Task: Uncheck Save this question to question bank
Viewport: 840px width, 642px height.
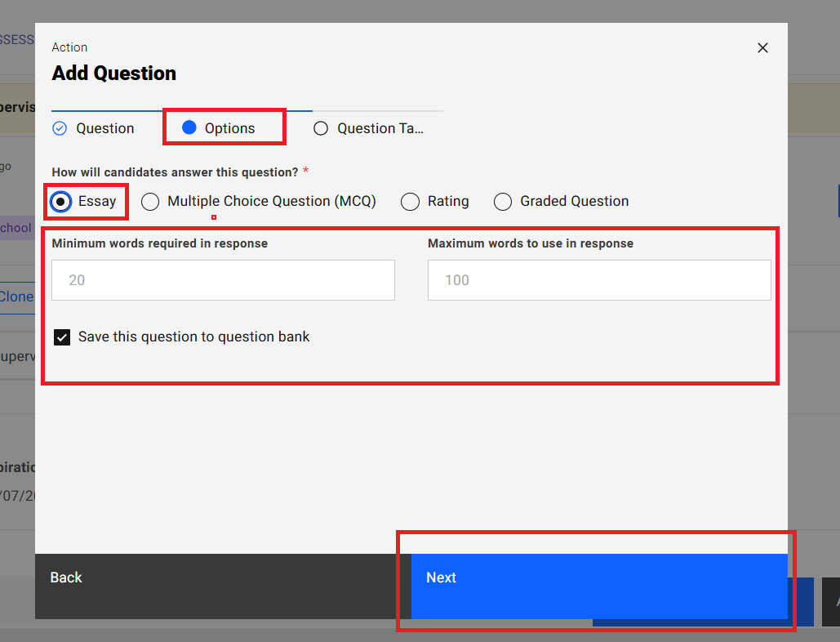Action: [62, 337]
